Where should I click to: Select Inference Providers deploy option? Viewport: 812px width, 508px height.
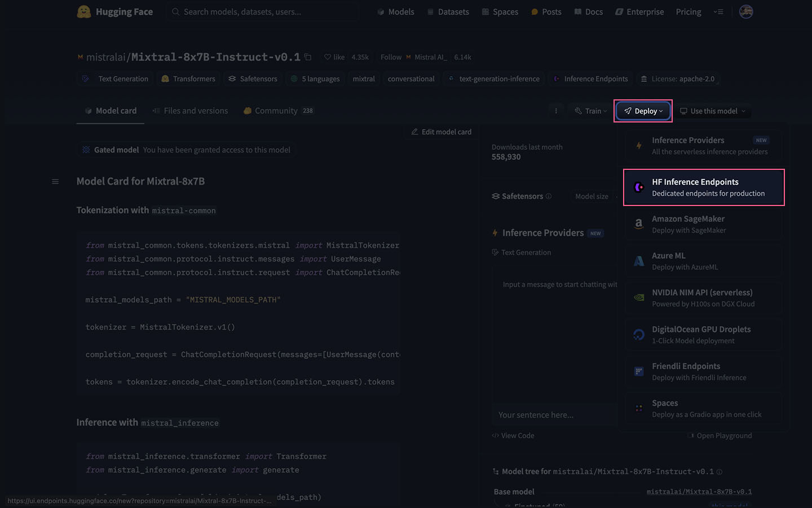(x=704, y=146)
